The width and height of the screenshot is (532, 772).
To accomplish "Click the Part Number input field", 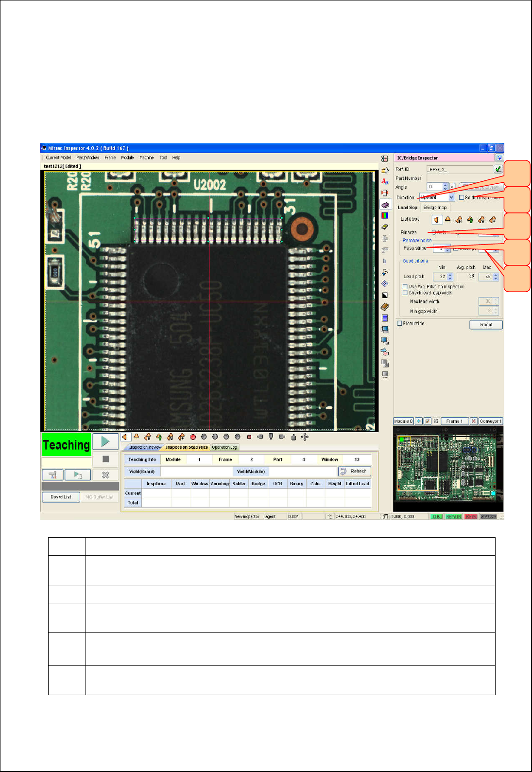I will pos(464,178).
